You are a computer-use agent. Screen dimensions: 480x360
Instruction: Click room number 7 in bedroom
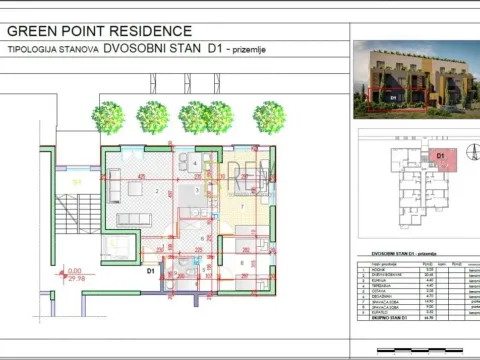242,207
